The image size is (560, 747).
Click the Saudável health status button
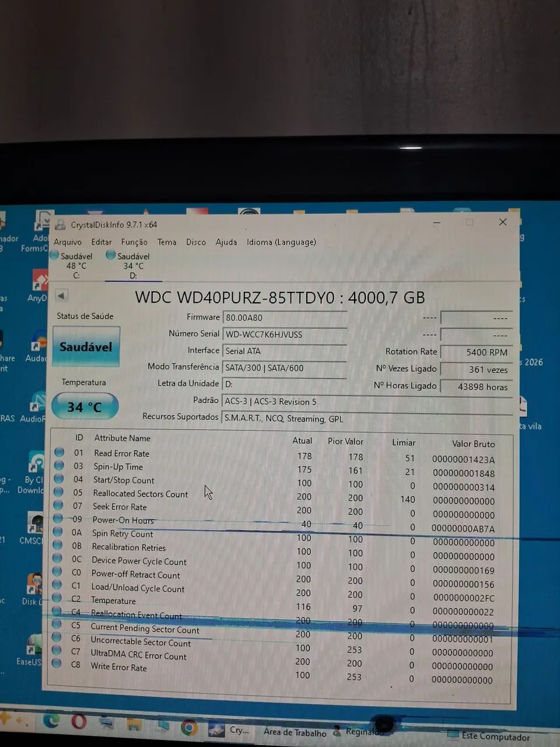[x=86, y=347]
